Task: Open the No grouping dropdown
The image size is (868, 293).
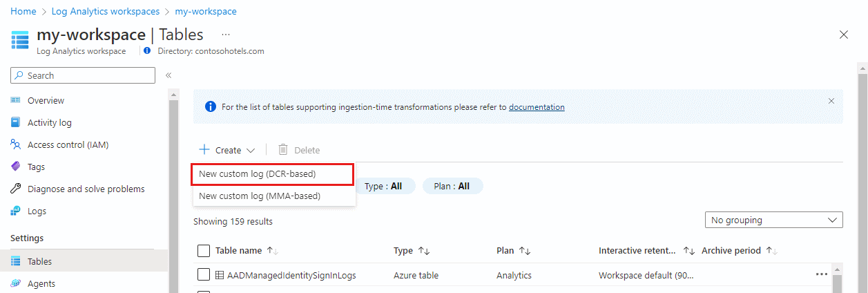Action: pyautogui.click(x=773, y=220)
